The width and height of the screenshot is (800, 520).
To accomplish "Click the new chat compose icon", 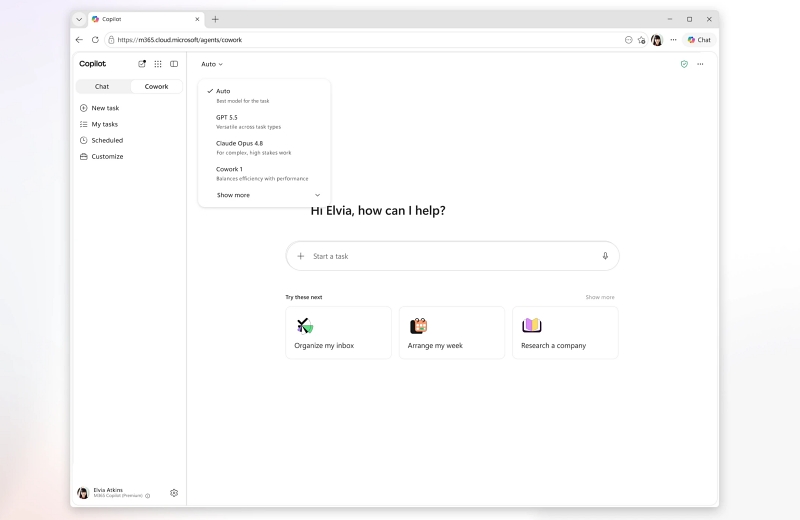I will click(142, 64).
